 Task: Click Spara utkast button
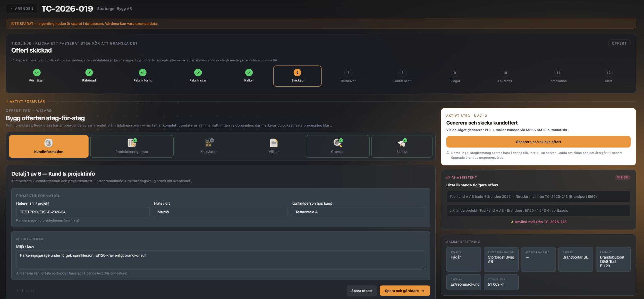pyautogui.click(x=362, y=291)
